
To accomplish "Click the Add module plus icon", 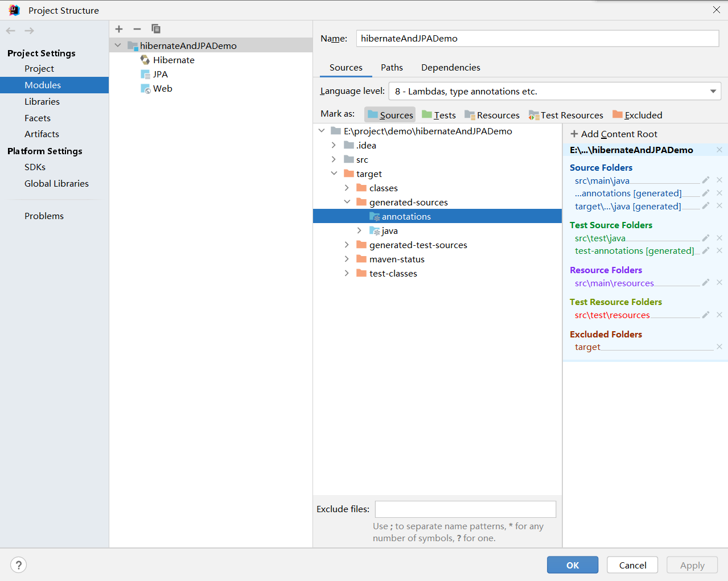I will pos(119,29).
